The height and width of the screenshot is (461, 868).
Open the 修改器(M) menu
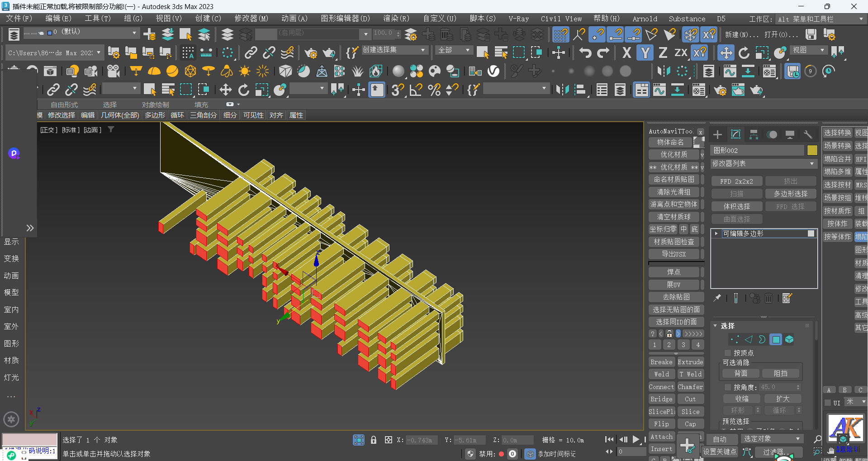(x=251, y=19)
